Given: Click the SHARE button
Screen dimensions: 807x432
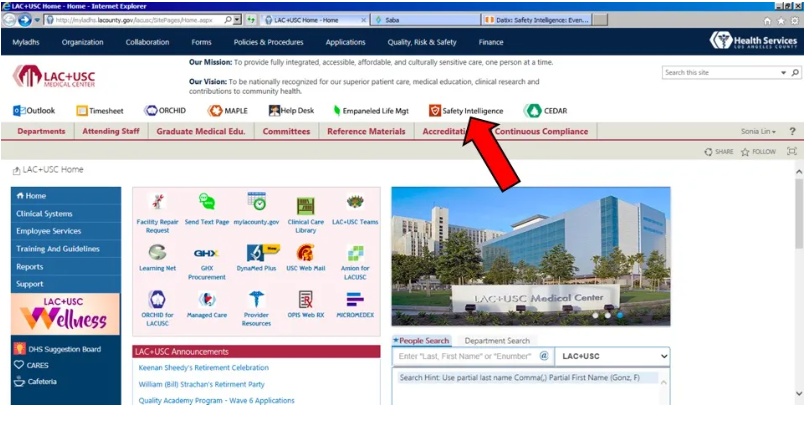Looking at the screenshot, I should pyautogui.click(x=718, y=152).
